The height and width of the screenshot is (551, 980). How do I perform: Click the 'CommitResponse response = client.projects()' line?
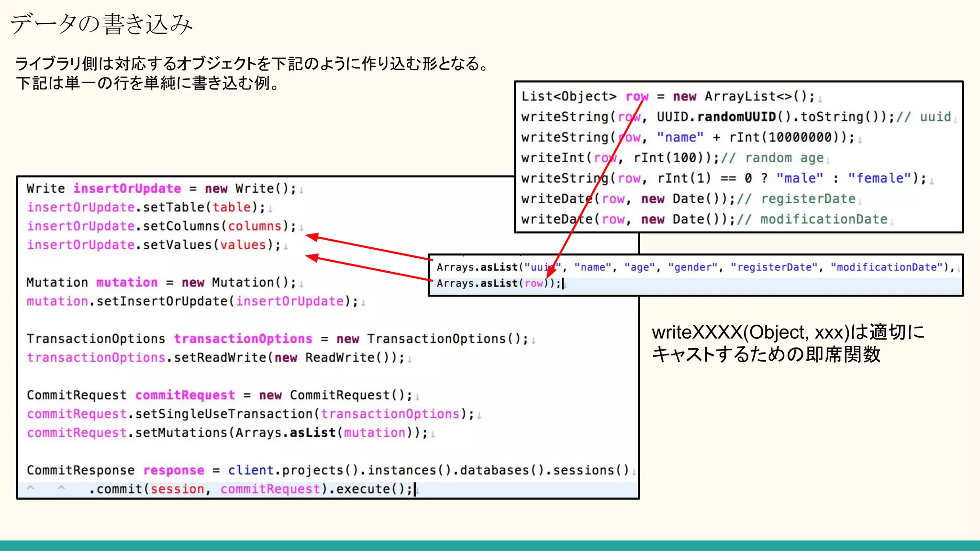click(x=328, y=470)
